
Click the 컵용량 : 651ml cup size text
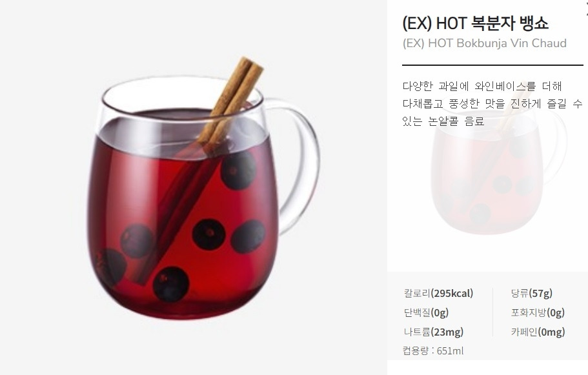coord(432,351)
